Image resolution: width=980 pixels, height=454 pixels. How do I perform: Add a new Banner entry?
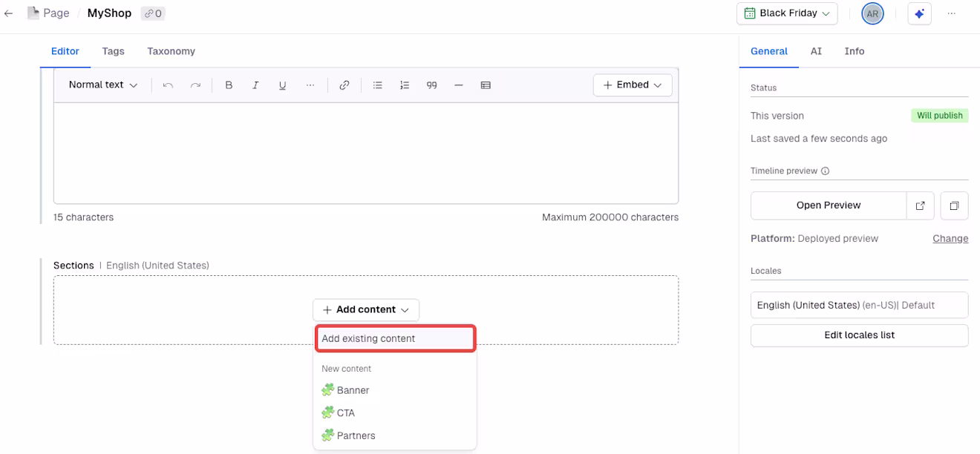(x=395, y=390)
